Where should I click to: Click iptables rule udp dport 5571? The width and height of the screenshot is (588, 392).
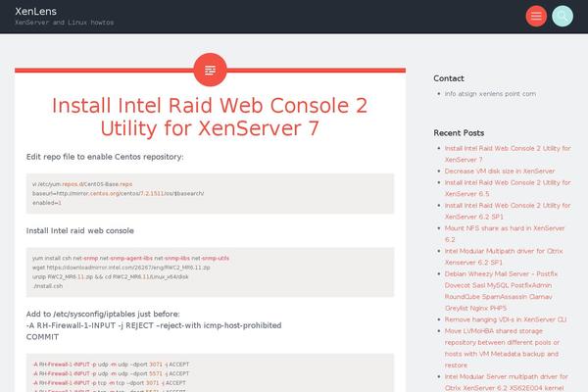[x=111, y=373]
